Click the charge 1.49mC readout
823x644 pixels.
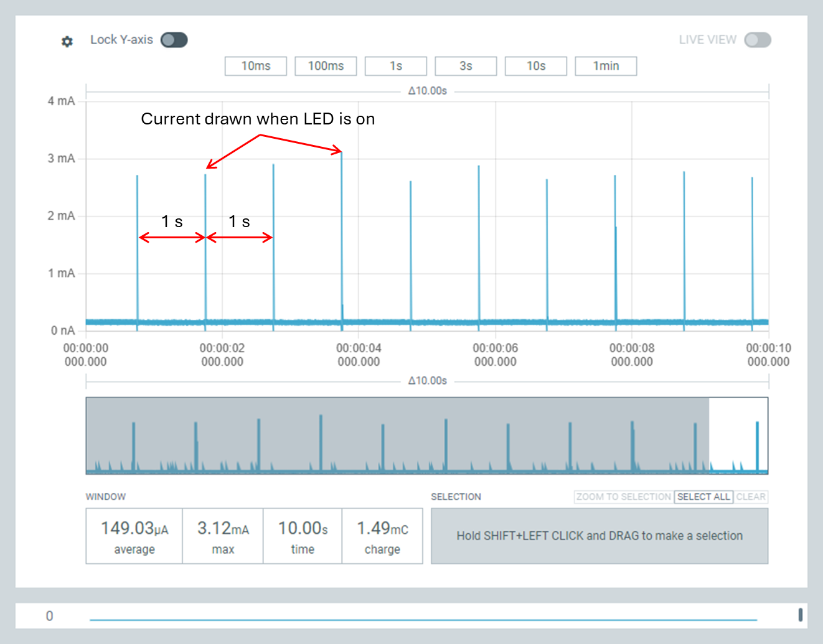(382, 536)
